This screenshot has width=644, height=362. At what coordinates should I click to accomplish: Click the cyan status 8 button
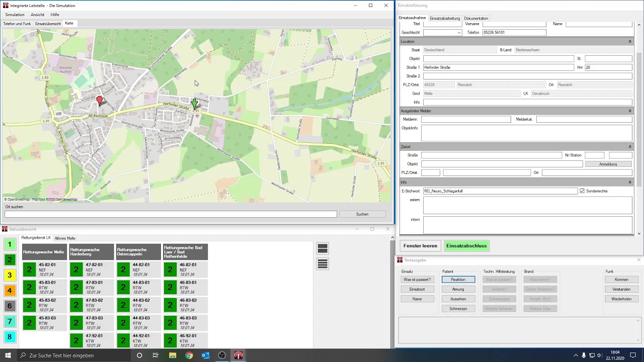point(9,337)
